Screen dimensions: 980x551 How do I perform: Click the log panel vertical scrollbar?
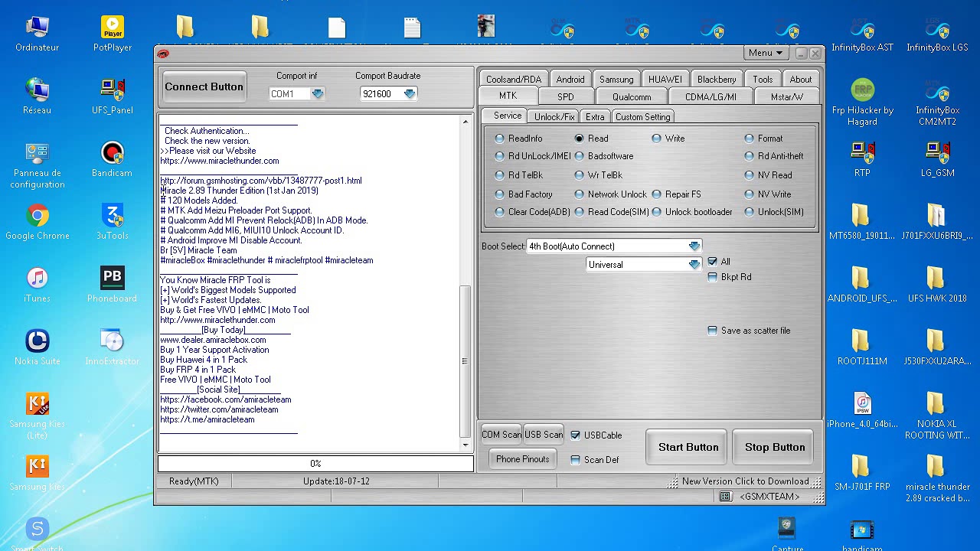pyautogui.click(x=465, y=283)
